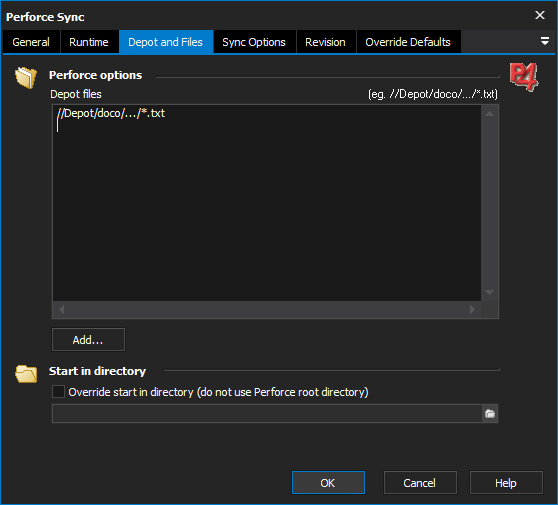Click the depot files scroll up arrow
This screenshot has height=505, width=558.
point(489,114)
